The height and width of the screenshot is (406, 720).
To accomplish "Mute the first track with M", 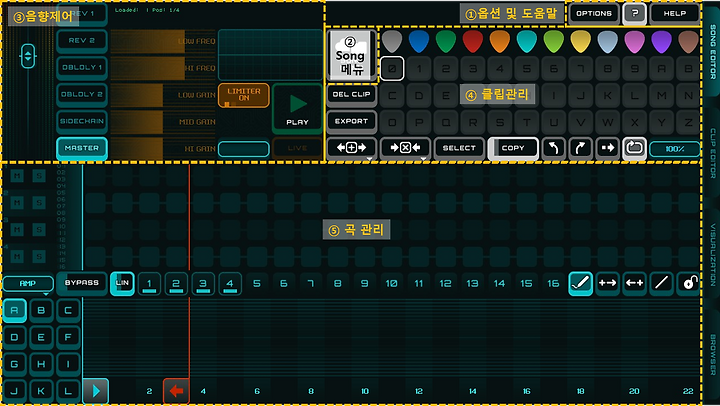I will click(x=17, y=175).
